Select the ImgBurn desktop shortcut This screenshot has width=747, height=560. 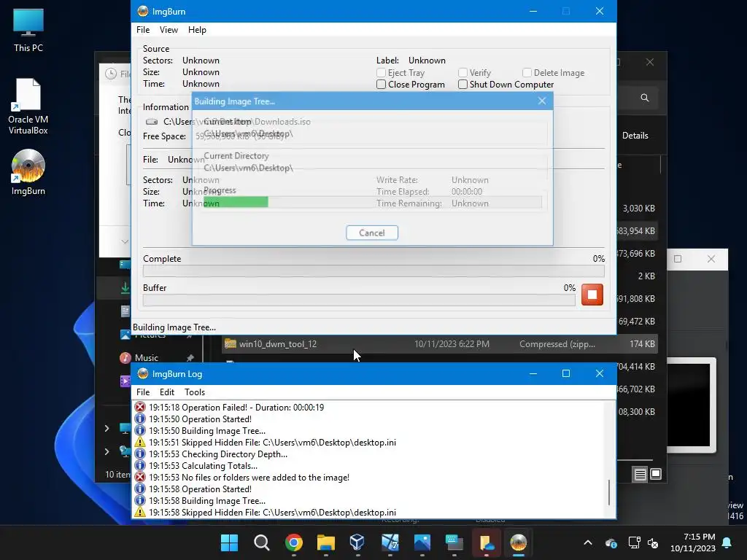[28, 172]
